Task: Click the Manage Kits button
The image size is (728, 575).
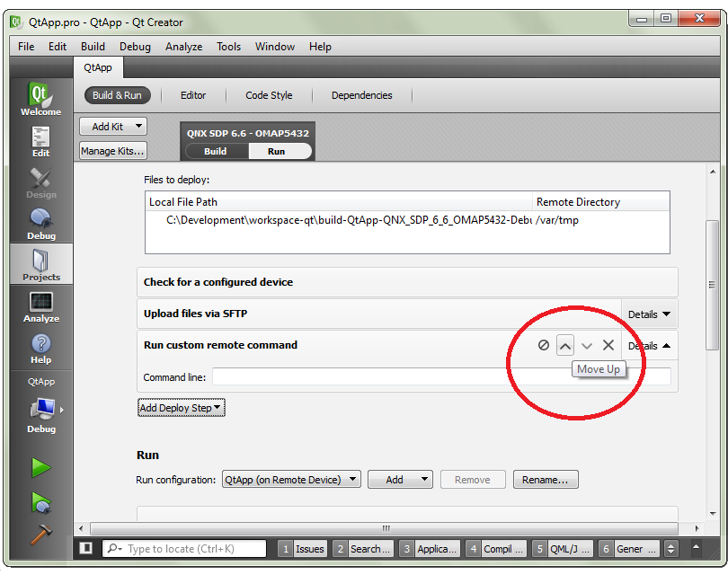Action: point(112,151)
